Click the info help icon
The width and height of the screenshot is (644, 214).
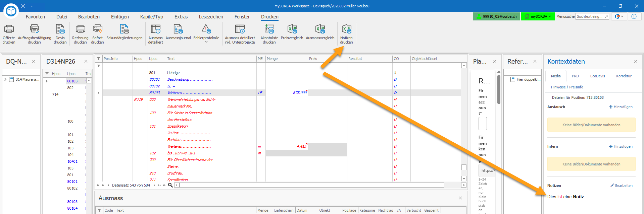[634, 16]
